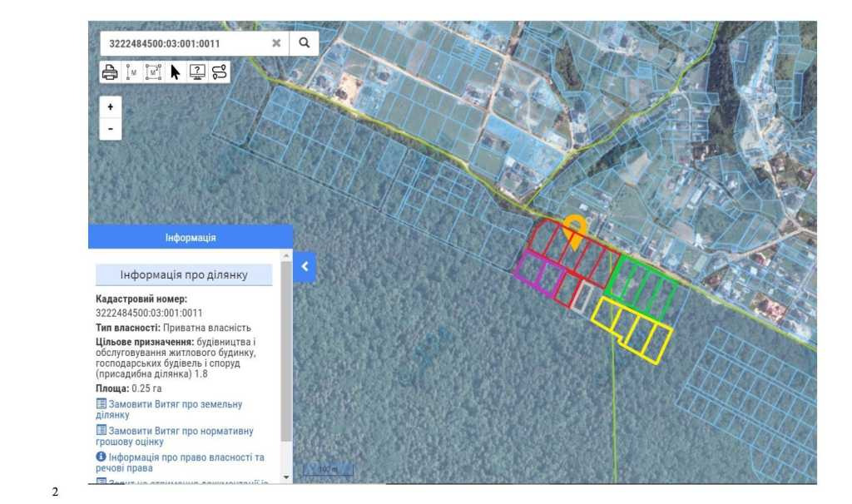Click the Інформація про ділянку section header

tap(184, 275)
